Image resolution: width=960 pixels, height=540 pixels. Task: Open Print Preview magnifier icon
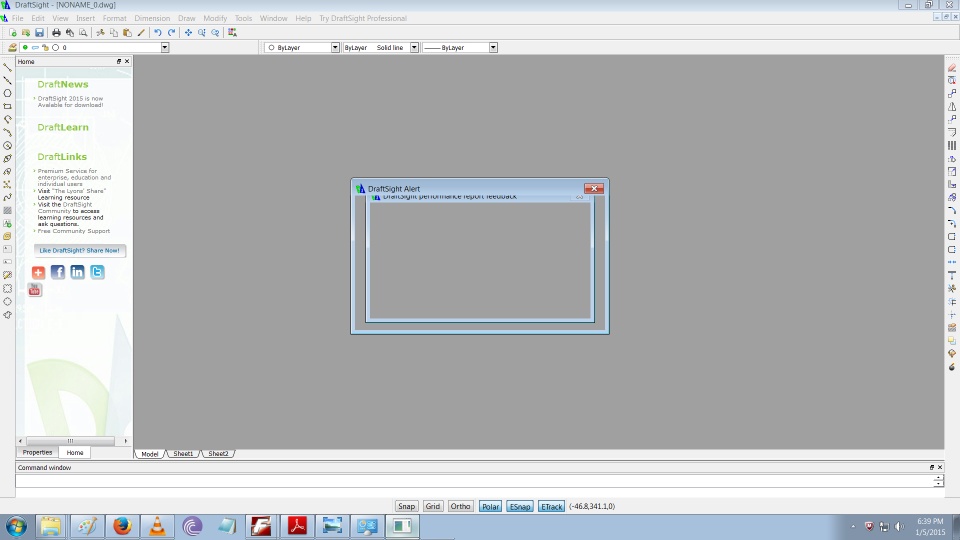pos(83,32)
